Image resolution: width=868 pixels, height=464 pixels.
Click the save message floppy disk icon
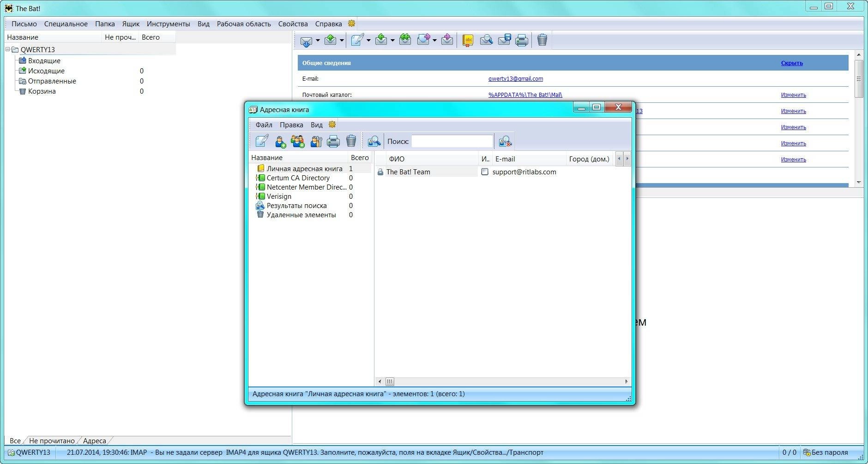pyautogui.click(x=504, y=40)
